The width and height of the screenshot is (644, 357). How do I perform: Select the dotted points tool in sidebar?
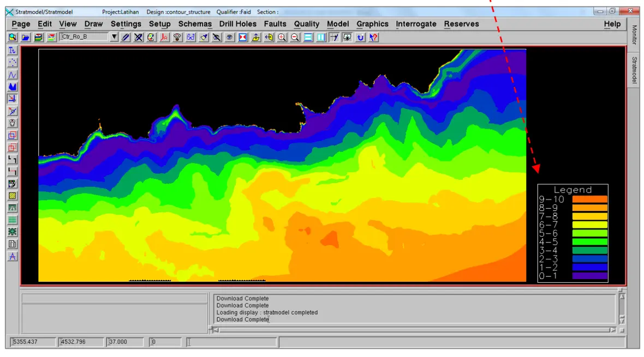[13, 62]
